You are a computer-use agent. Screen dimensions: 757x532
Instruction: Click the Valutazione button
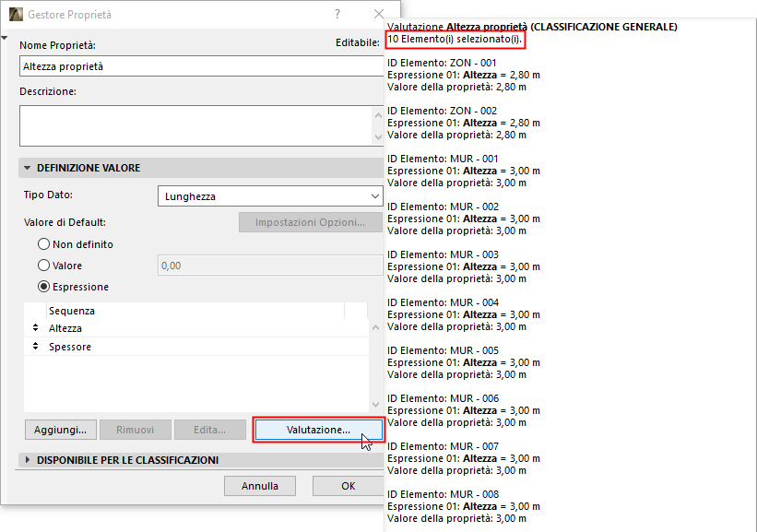(x=319, y=430)
